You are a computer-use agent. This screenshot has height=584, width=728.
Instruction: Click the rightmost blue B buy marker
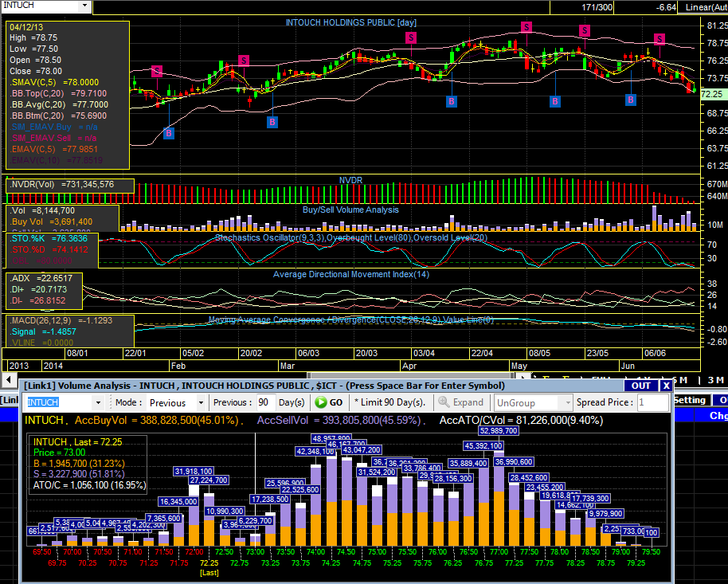click(x=631, y=100)
